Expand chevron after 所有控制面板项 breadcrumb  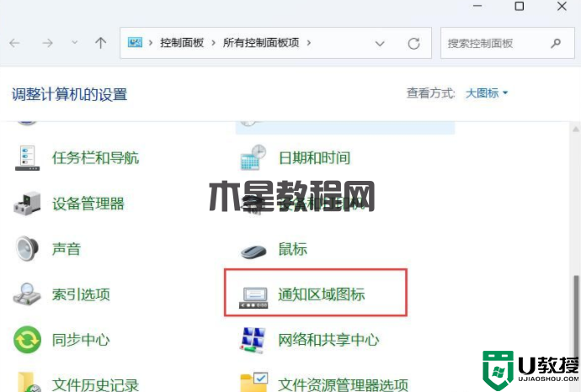click(x=309, y=43)
